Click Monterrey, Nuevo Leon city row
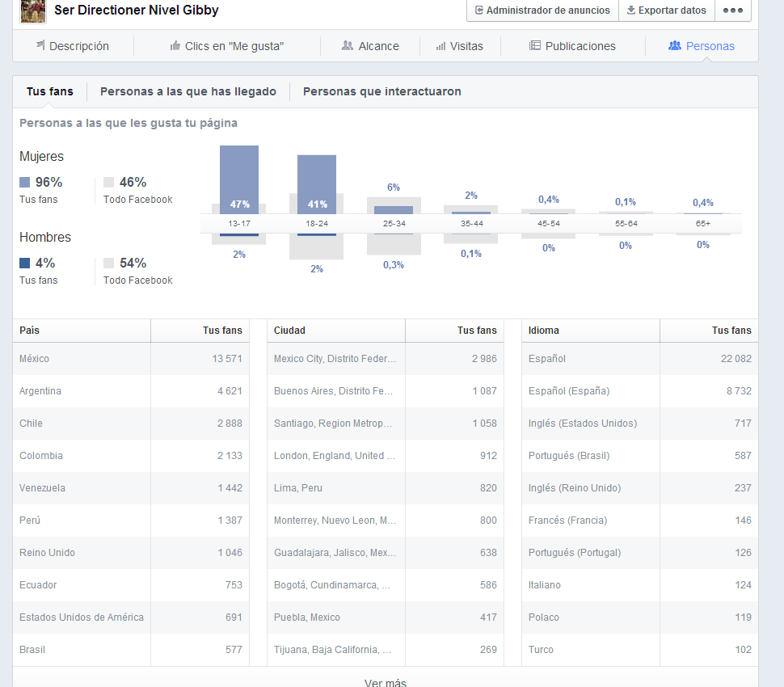This screenshot has width=784, height=687. [x=386, y=521]
